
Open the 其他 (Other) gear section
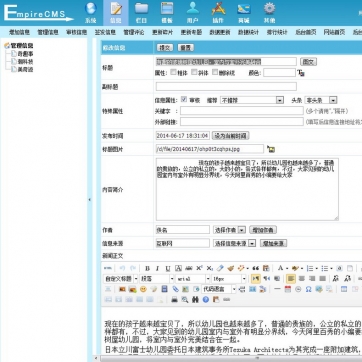pyautogui.click(x=269, y=13)
